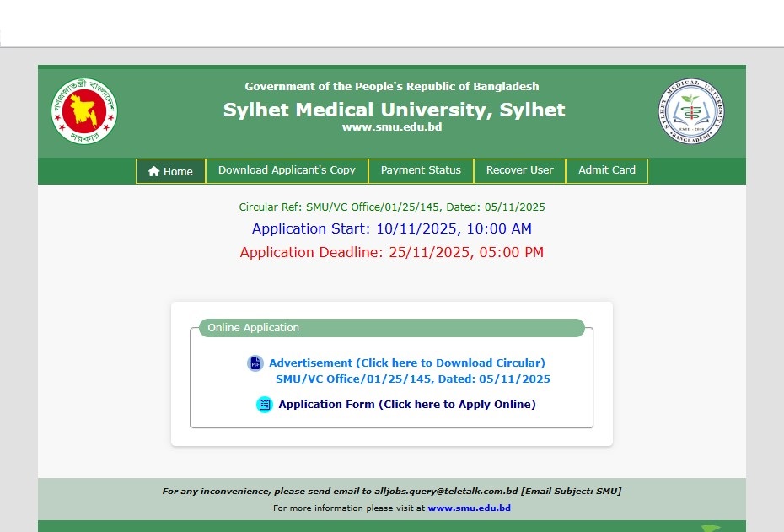Go to the Payment Status page
Viewport: 784px width, 532px height.
pos(421,170)
